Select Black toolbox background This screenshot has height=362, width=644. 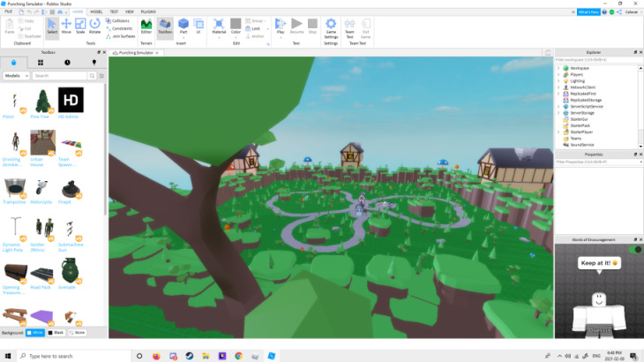pos(56,332)
